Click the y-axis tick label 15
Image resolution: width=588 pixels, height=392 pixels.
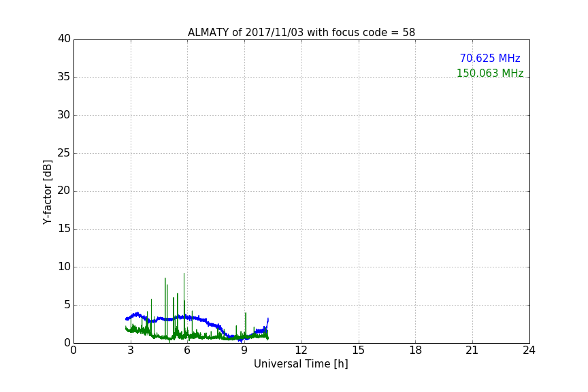[64, 229]
